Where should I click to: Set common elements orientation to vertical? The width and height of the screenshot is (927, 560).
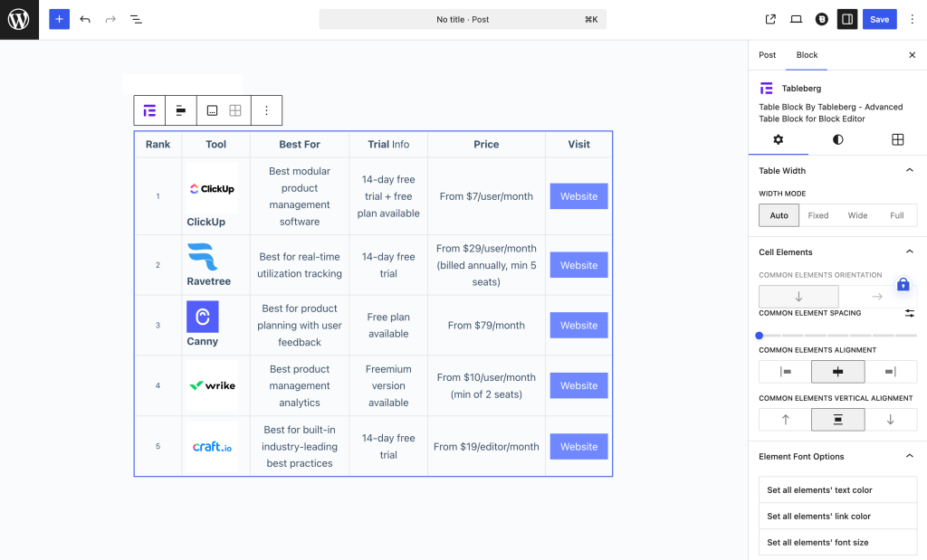click(x=798, y=297)
